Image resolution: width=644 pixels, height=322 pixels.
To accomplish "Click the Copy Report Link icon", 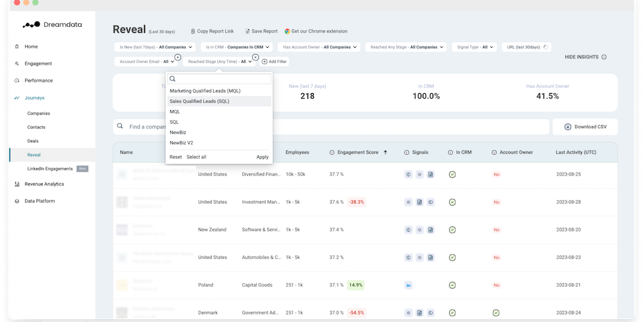I will [x=193, y=31].
